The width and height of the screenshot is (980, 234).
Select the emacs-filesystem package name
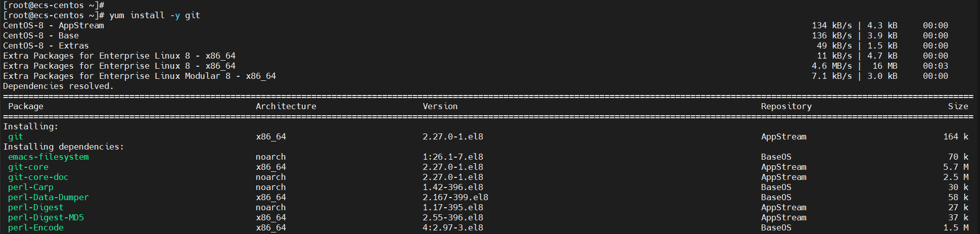(49, 157)
